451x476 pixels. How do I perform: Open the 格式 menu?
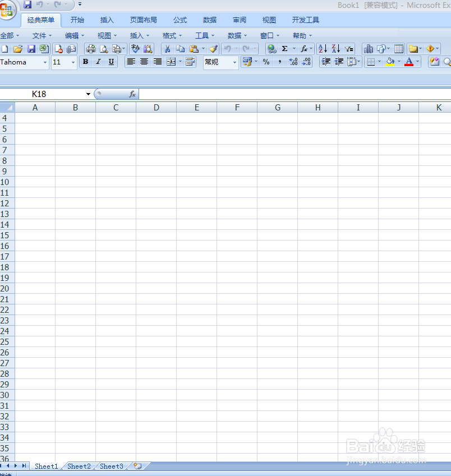pyautogui.click(x=172, y=36)
